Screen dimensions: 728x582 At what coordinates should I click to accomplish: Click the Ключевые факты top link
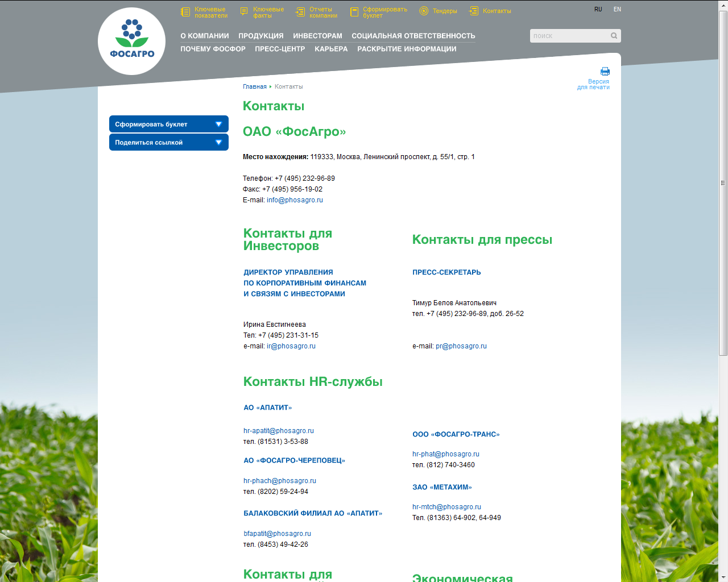pos(268,13)
